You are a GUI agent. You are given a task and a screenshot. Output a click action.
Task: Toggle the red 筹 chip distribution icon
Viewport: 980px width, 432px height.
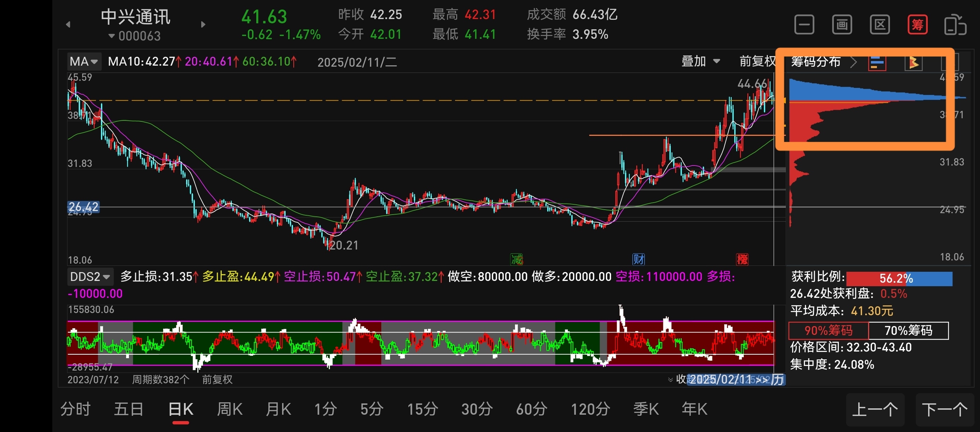click(x=917, y=25)
